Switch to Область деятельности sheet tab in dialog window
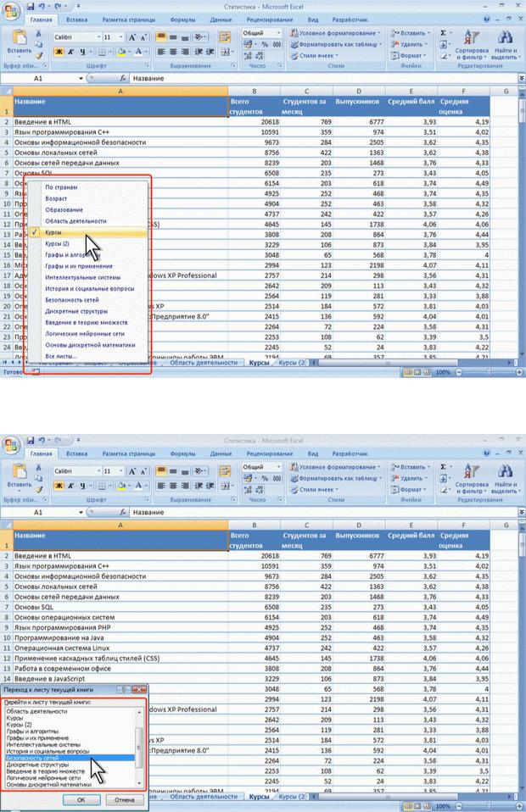This screenshot has width=526, height=812. click(204, 797)
